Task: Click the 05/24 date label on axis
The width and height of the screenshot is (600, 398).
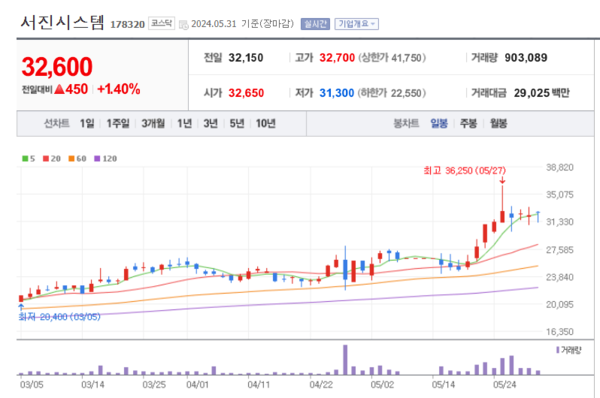Action: point(504,384)
